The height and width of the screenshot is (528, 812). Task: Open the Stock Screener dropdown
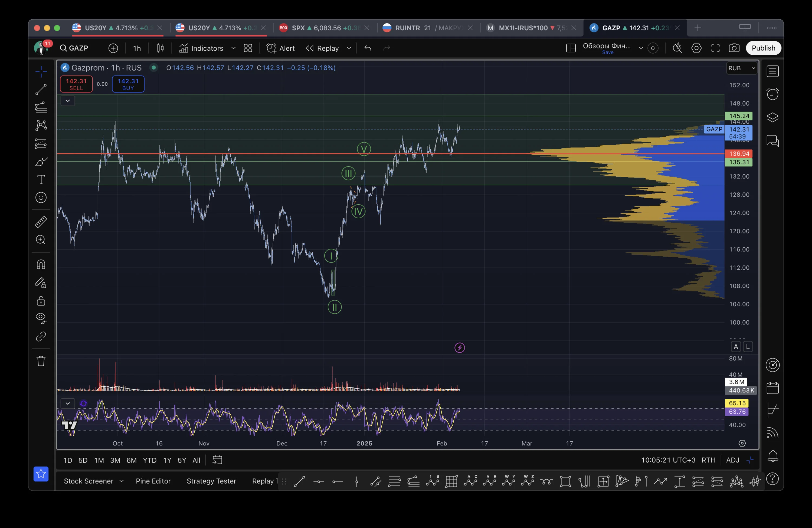(x=93, y=481)
